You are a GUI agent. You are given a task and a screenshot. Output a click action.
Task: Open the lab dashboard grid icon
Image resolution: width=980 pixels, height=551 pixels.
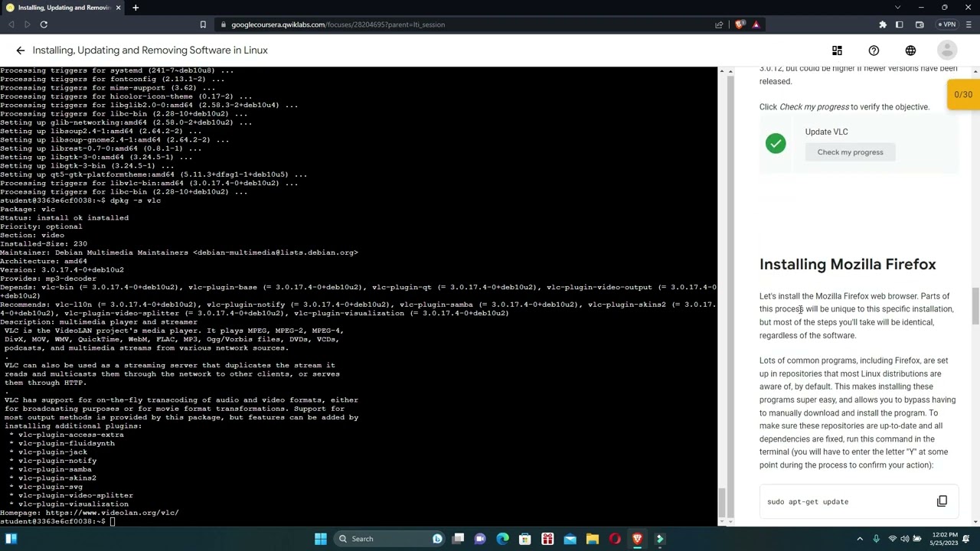[x=837, y=51]
